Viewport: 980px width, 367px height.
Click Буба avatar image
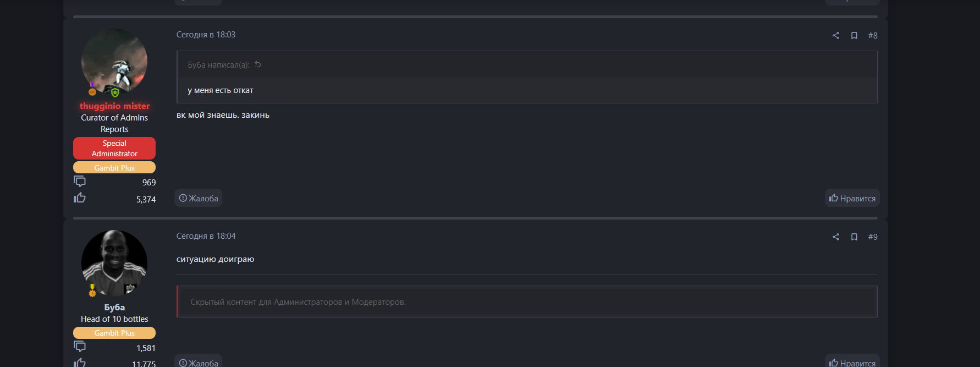(x=114, y=261)
